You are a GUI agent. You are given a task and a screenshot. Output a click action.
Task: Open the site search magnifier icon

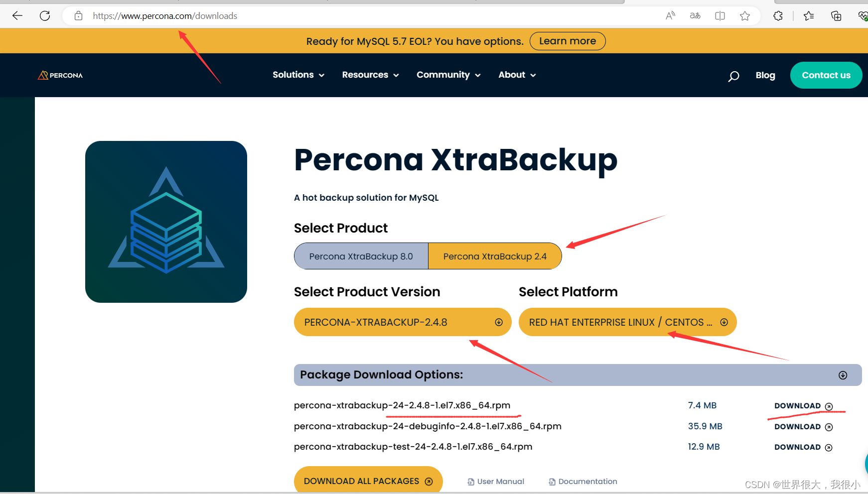click(733, 76)
